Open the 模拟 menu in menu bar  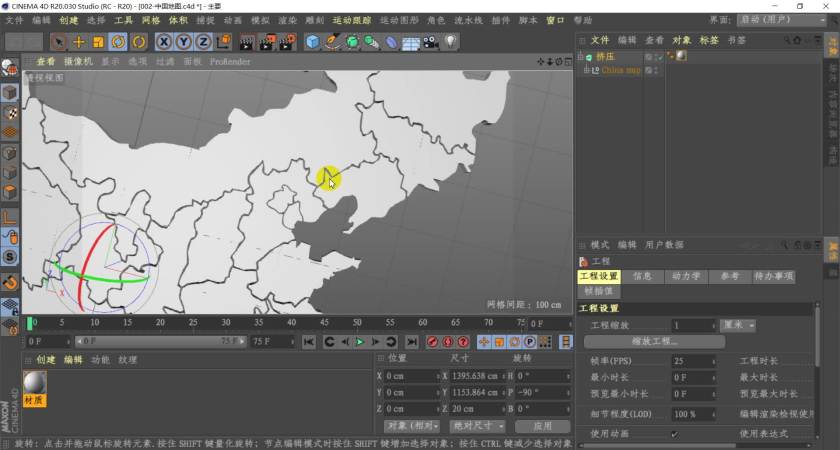(259, 20)
